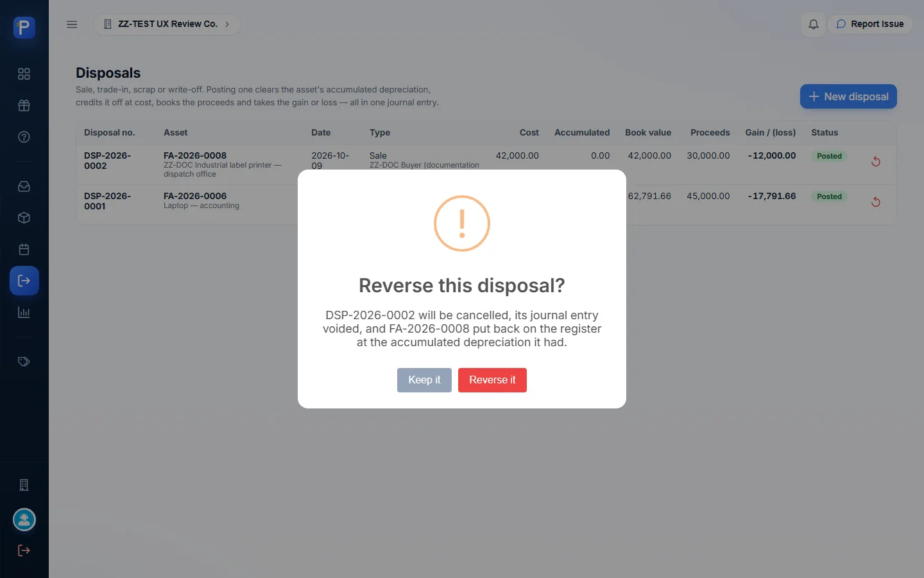
Task: Open the gift box icon in sidebar
Action: 24,105
